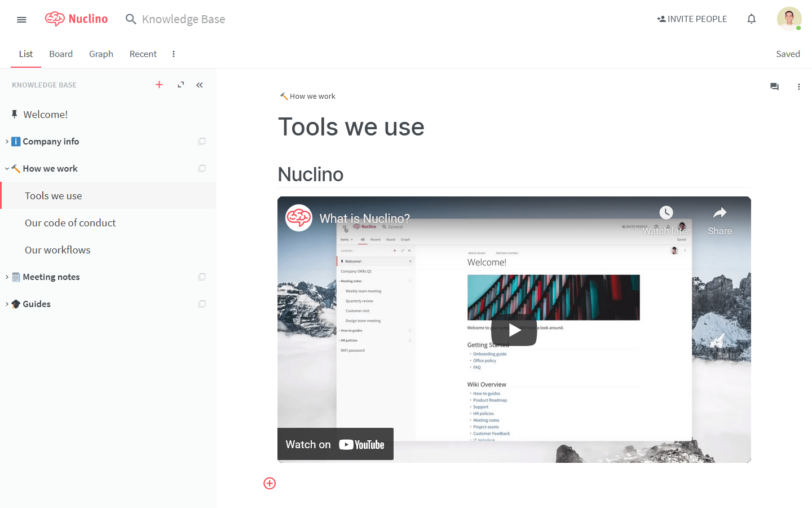Screen dimensions: 812x508
Task: Follow the How we work breadcrumb link
Action: [308, 97]
